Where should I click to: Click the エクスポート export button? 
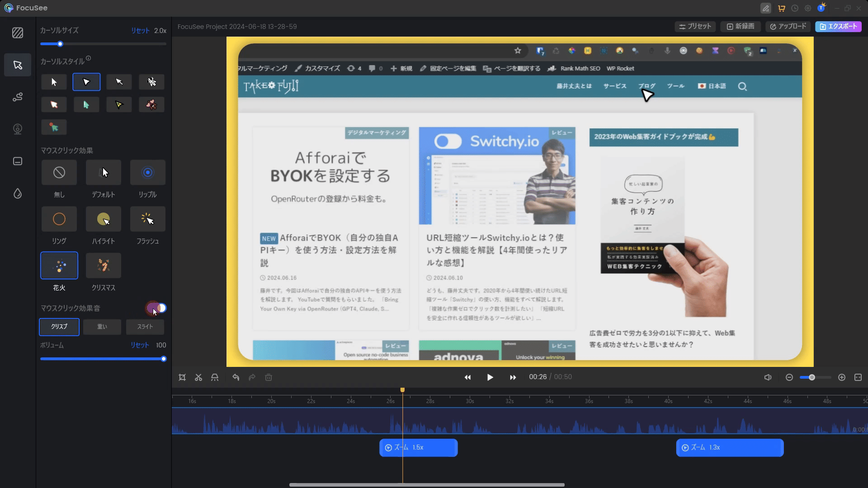point(838,27)
